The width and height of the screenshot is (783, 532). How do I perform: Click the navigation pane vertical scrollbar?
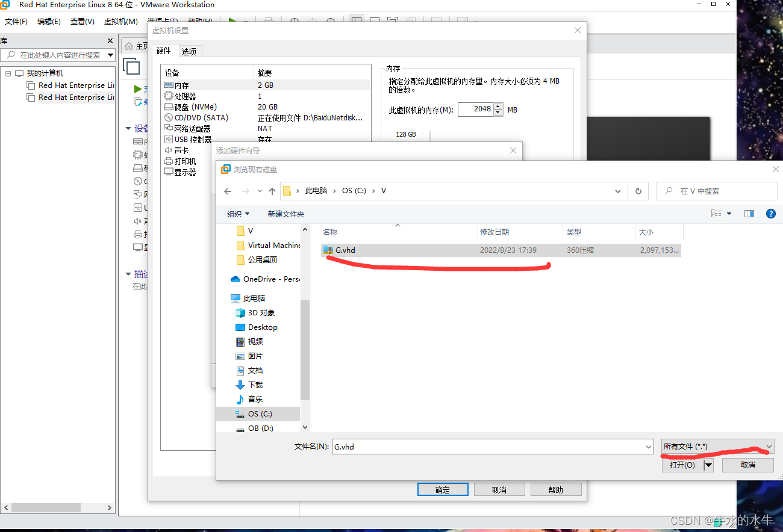point(305,350)
